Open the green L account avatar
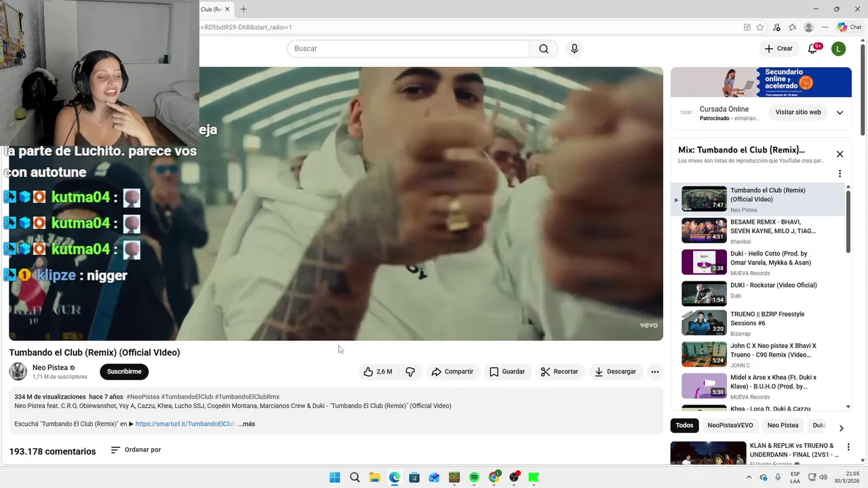This screenshot has height=488, width=868. (839, 49)
